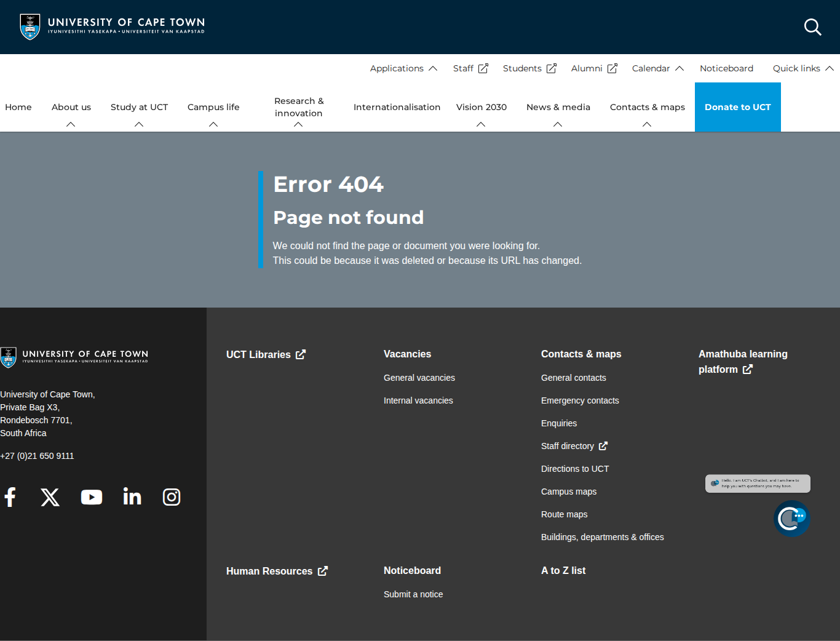Expand the About us submenu chevron
This screenshot has width=840, height=641.
tap(71, 124)
